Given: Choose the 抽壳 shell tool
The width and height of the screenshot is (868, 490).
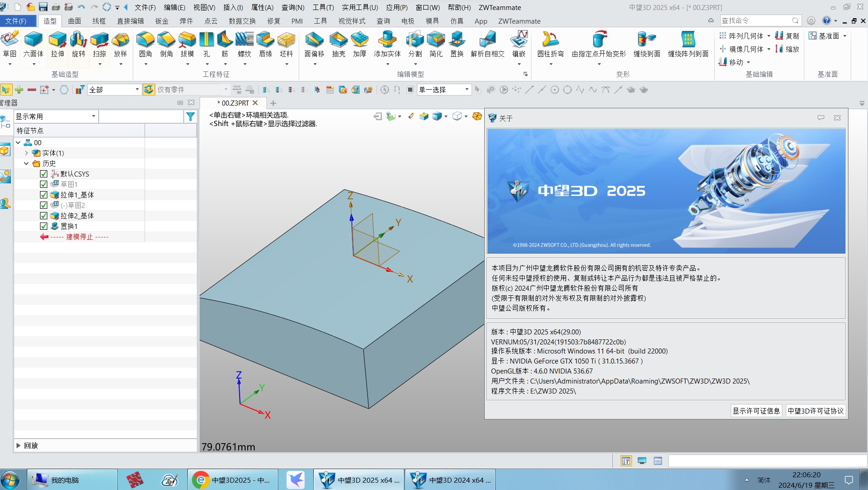Looking at the screenshot, I should [339, 44].
